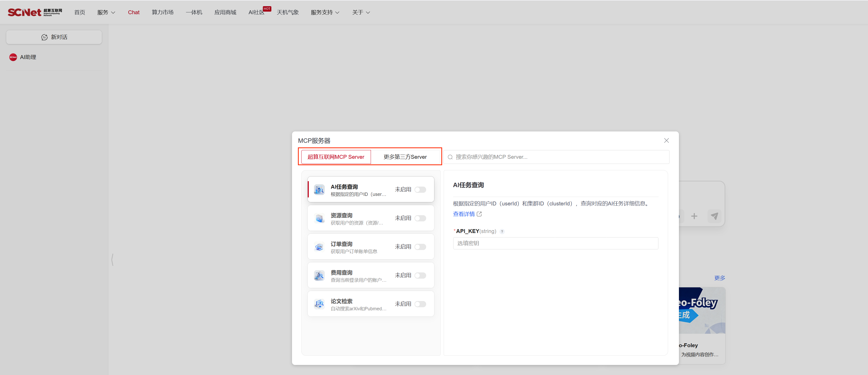
Task: Start a 新对话 conversation
Action: pyautogui.click(x=54, y=37)
